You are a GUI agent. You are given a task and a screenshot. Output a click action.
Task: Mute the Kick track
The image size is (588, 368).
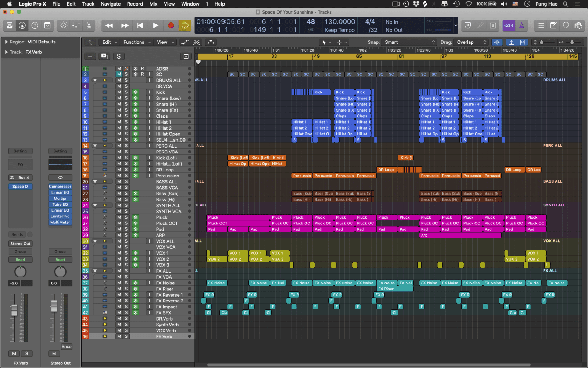pos(119,92)
